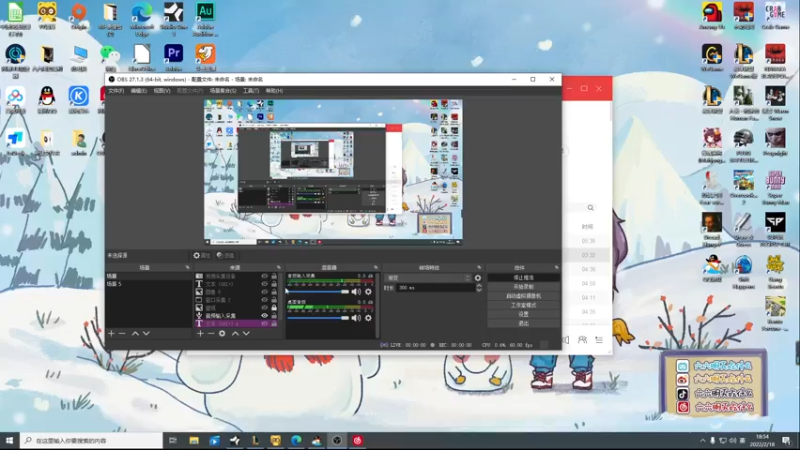Open Microsoft Edge desktop shortcut
The image size is (800, 450).
[142, 19]
